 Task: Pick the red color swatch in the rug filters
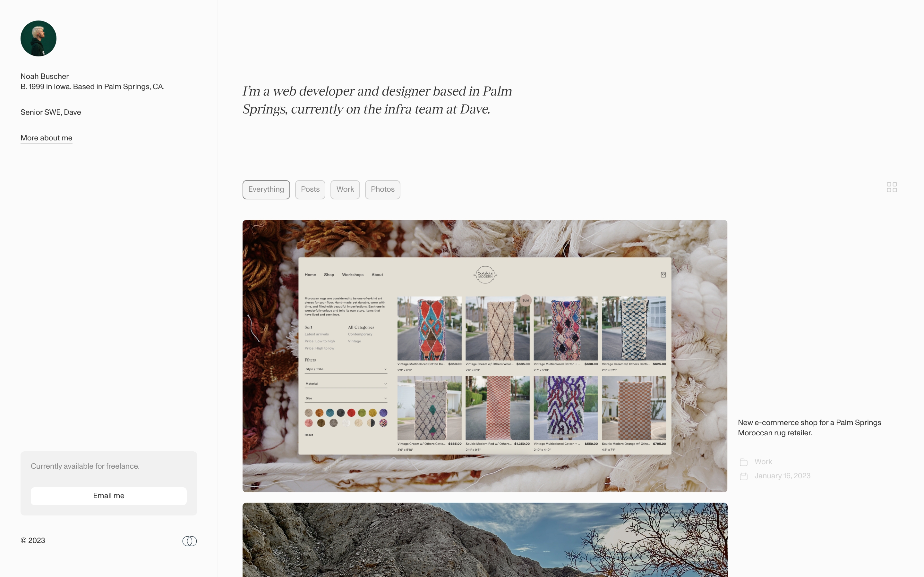[351, 413]
